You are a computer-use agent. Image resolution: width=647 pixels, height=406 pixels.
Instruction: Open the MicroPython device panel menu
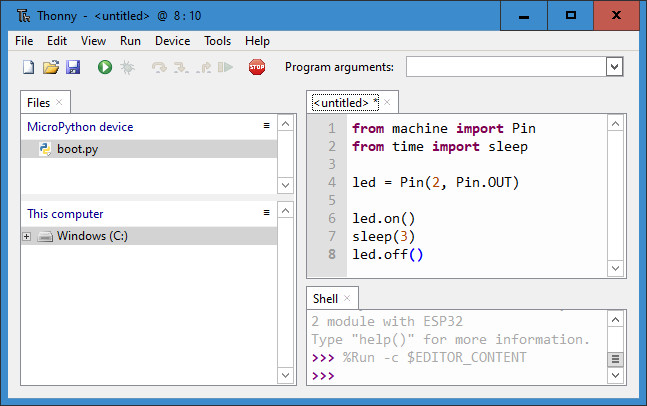click(x=267, y=126)
